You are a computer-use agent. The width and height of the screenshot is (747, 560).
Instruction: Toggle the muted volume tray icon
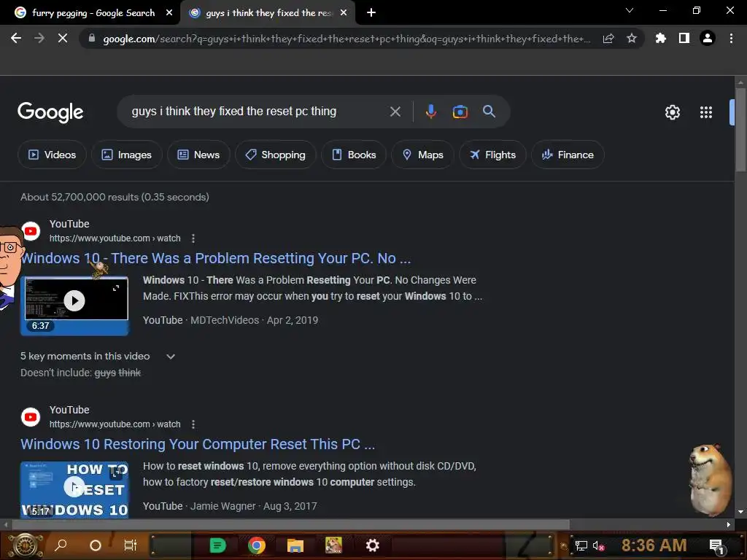pos(598,545)
